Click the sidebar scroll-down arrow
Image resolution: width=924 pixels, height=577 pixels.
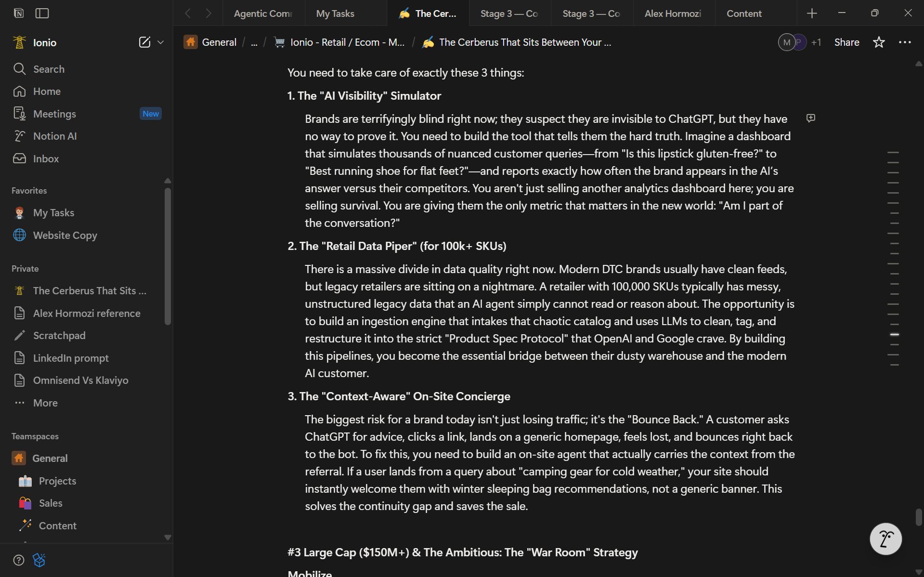(168, 538)
